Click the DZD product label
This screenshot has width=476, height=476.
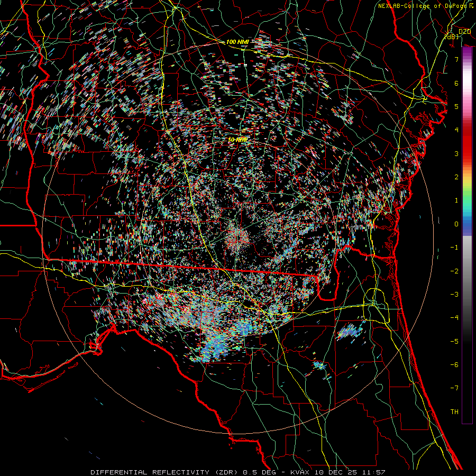(x=464, y=31)
